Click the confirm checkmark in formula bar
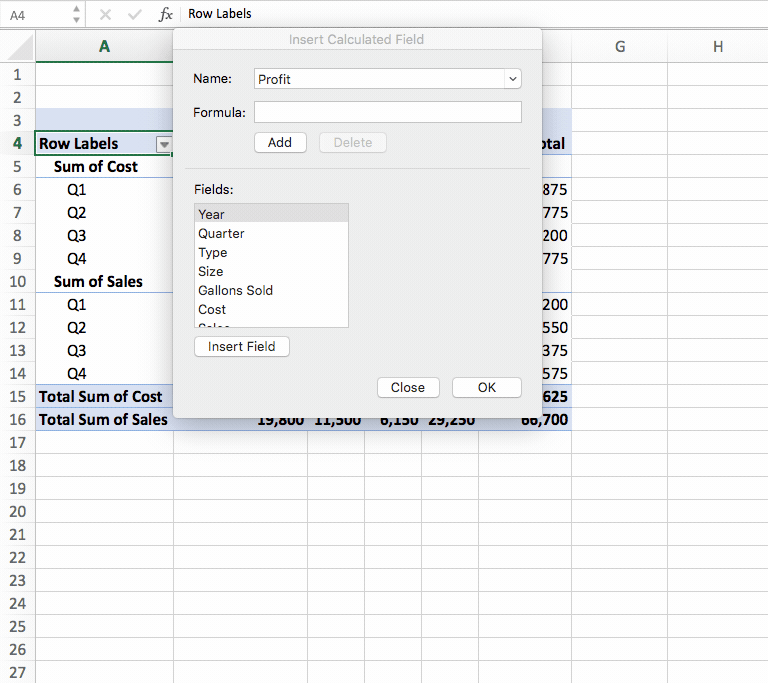 tap(135, 14)
